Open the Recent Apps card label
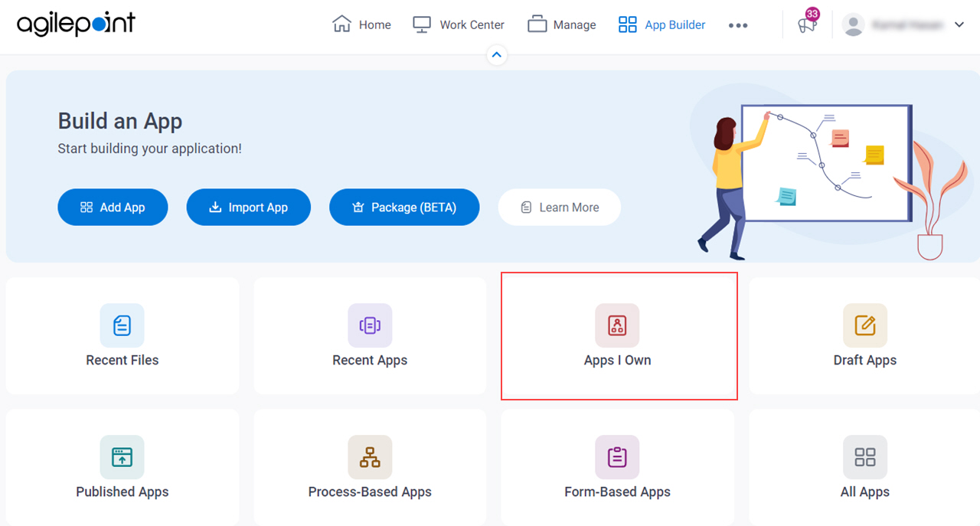Viewport: 980px width, 526px height. point(370,360)
